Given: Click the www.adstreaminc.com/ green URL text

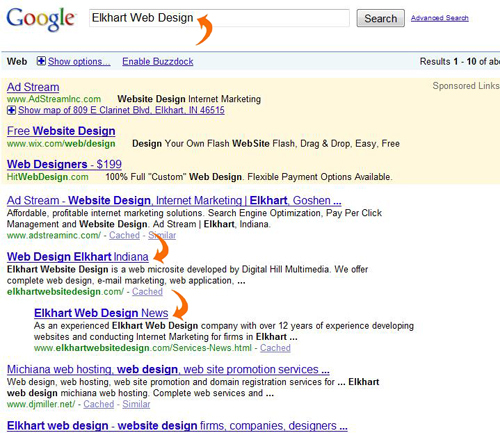Looking at the screenshot, I should (x=54, y=235).
